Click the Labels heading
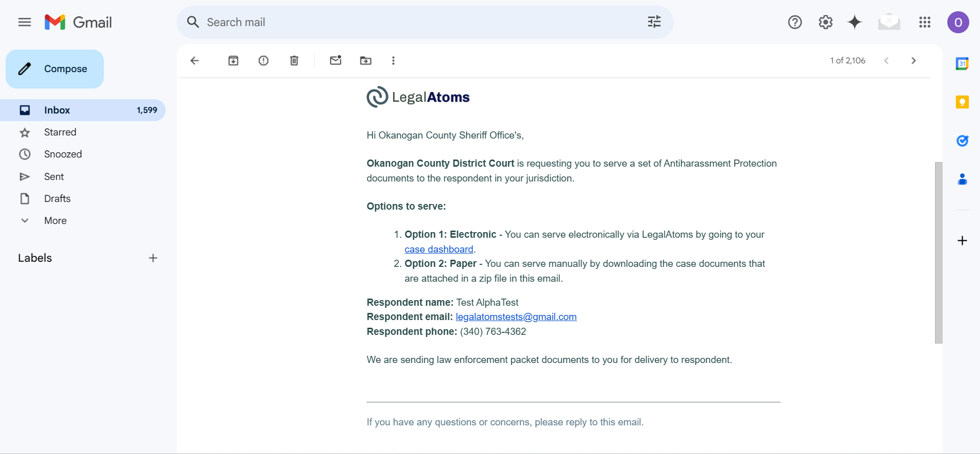This screenshot has width=980, height=454. pyautogui.click(x=35, y=258)
